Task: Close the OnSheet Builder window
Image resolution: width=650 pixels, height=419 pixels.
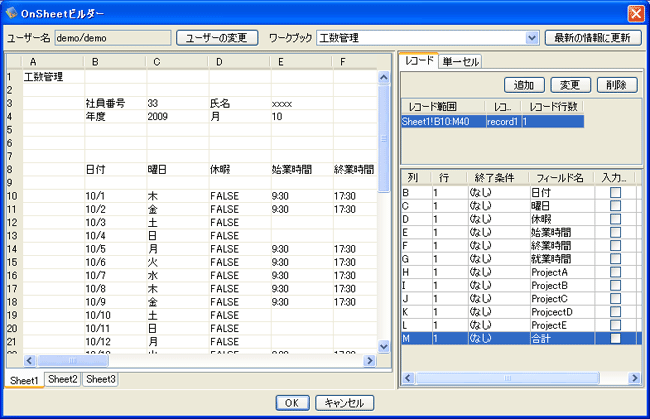Action: click(x=634, y=12)
